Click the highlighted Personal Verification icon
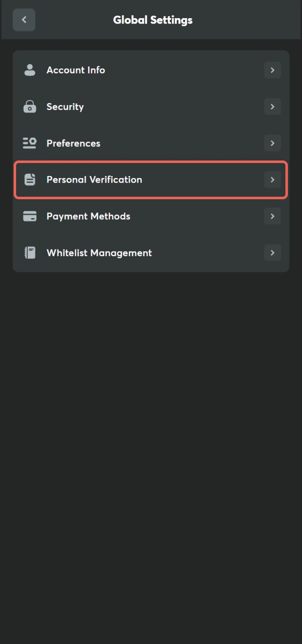 pyautogui.click(x=29, y=179)
